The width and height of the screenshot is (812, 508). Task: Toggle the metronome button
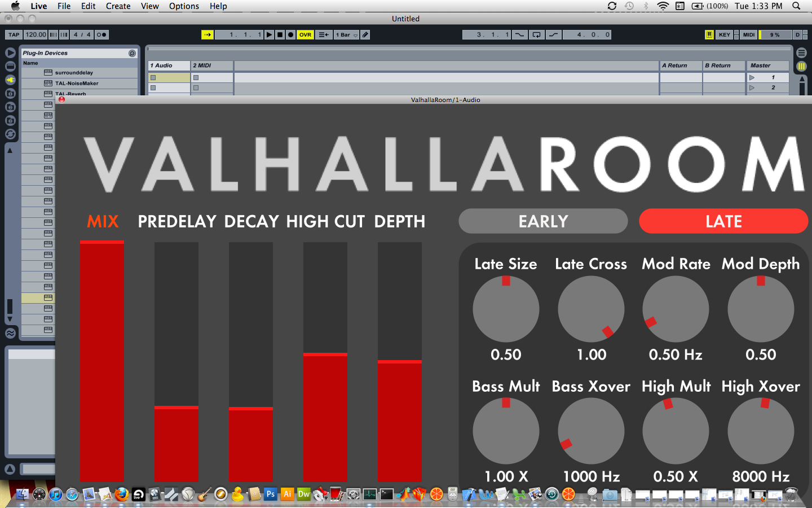point(101,34)
